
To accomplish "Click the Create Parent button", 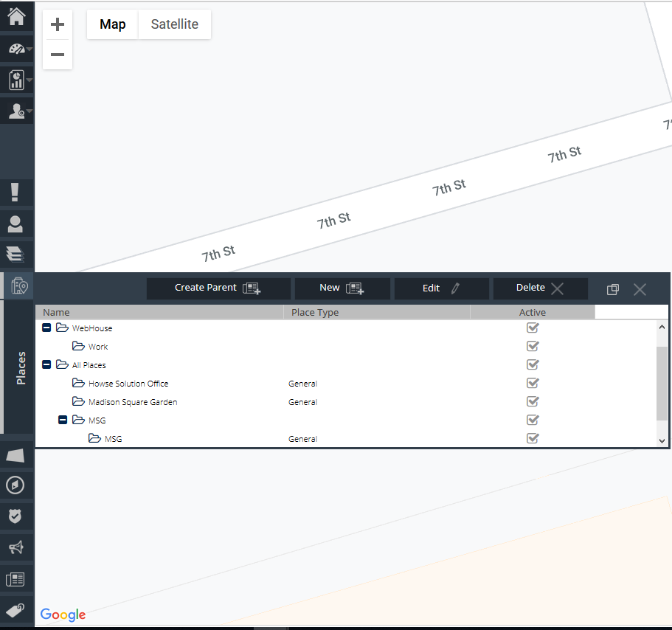I will coord(218,288).
